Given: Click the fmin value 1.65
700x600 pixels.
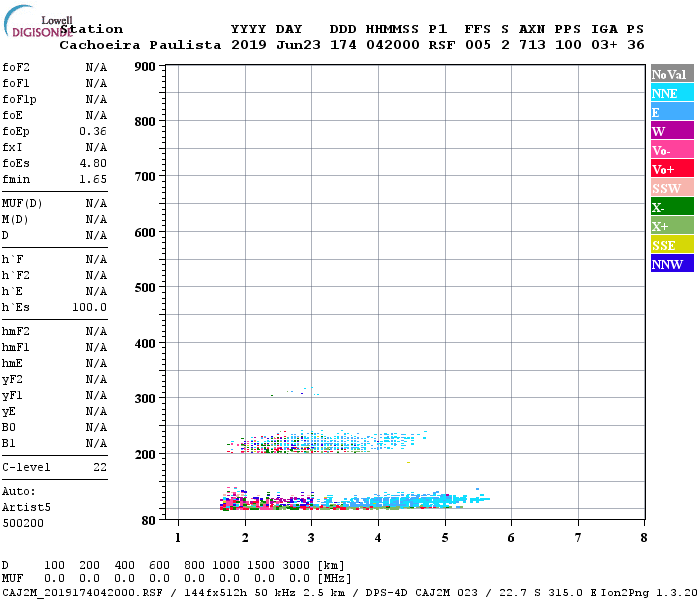Looking at the screenshot, I should tap(93, 179).
